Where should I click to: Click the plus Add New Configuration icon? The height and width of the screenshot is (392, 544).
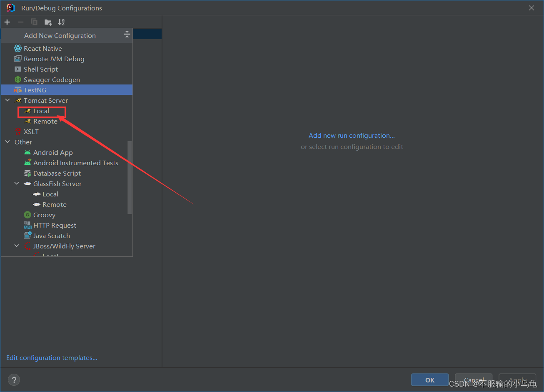point(7,22)
